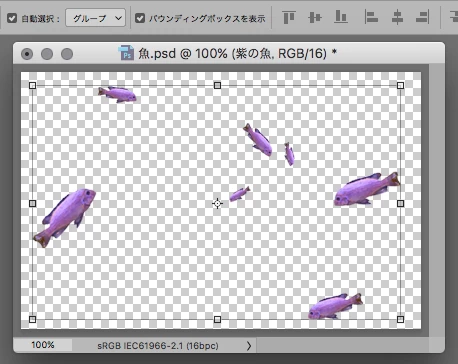This screenshot has height=364, width=458.
Task: Click the top-left bounding box handle
Action: click(32, 86)
